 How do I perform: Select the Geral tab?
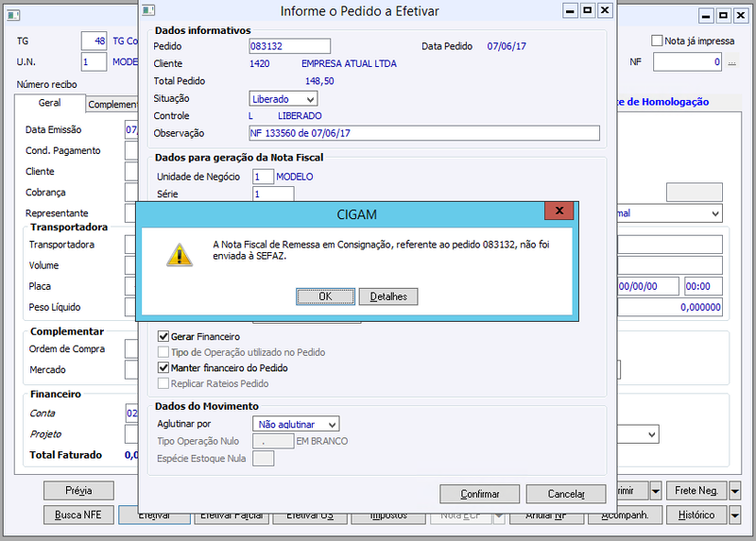50,103
